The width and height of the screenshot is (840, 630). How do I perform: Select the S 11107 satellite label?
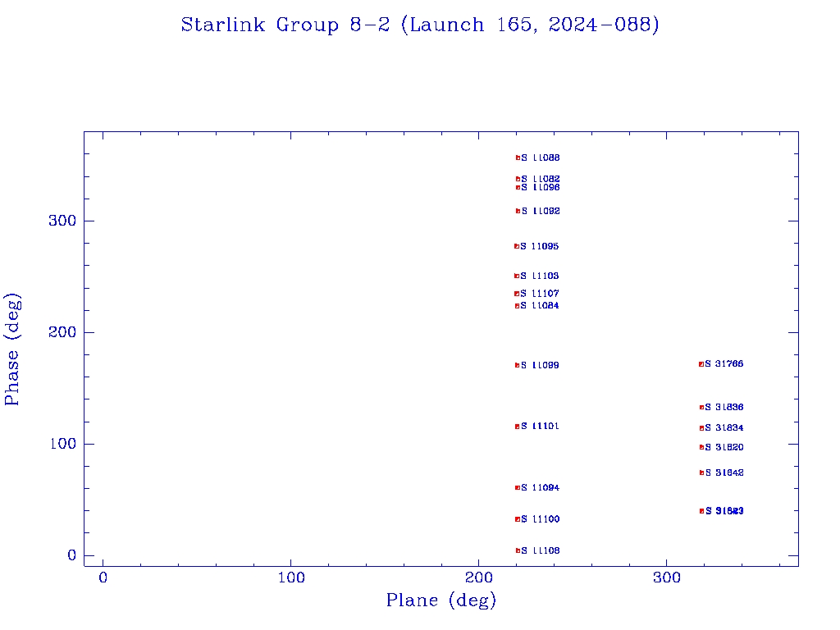coord(540,294)
